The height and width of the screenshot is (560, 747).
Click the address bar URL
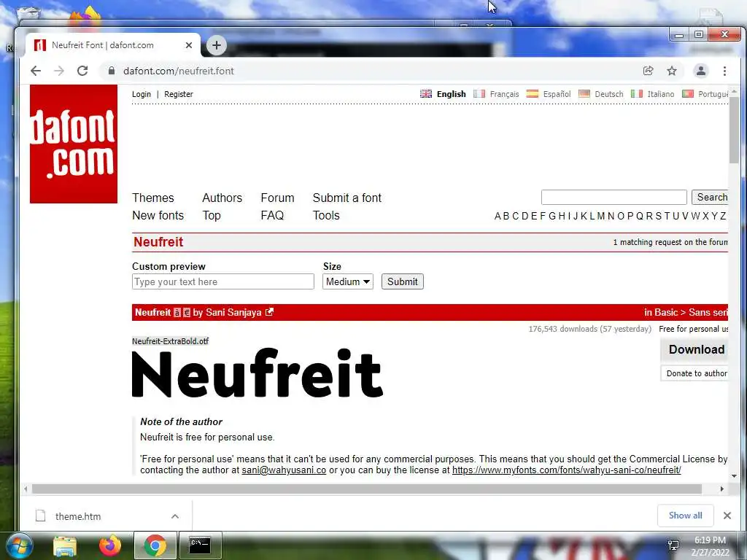(x=179, y=71)
